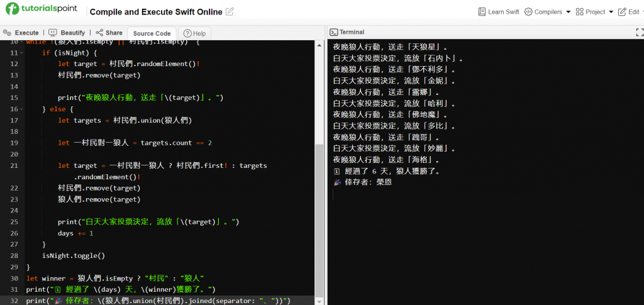
Task: Click line 22 村民們.remove(target)
Action: (99, 188)
